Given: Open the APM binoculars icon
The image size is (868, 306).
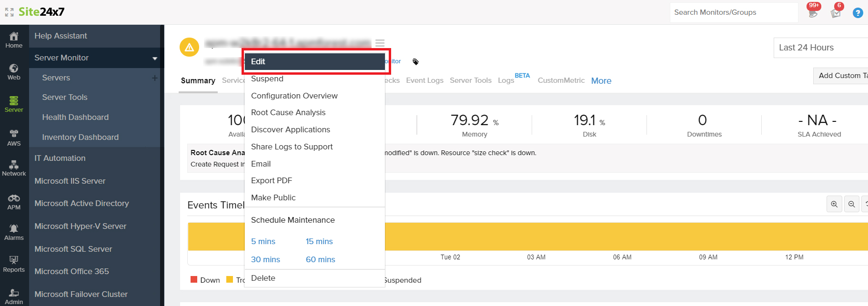Looking at the screenshot, I should pos(14,198).
